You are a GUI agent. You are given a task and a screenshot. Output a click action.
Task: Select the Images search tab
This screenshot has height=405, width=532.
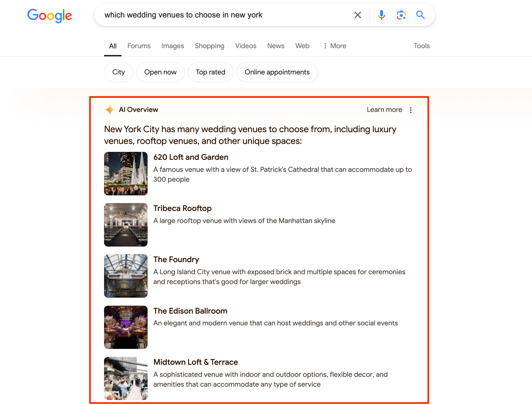pyautogui.click(x=172, y=46)
